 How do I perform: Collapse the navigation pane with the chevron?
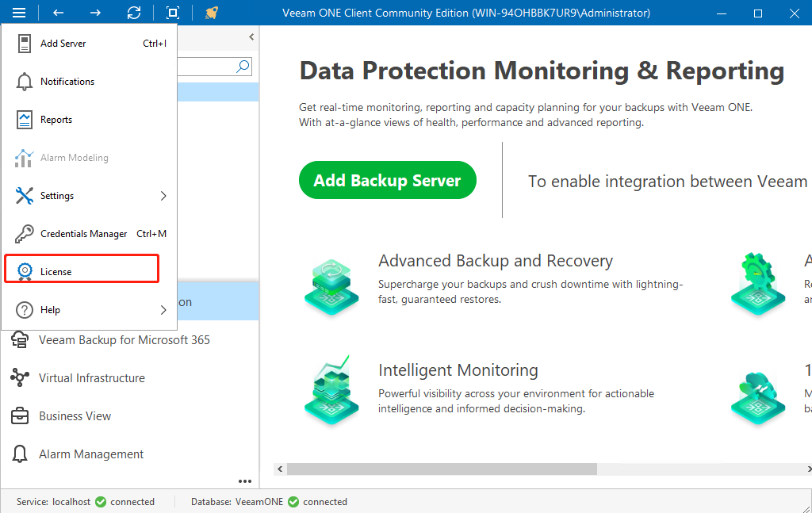click(251, 36)
